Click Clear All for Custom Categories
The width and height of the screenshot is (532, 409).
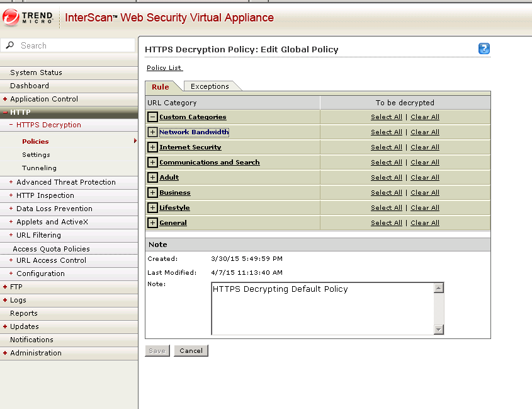425,117
